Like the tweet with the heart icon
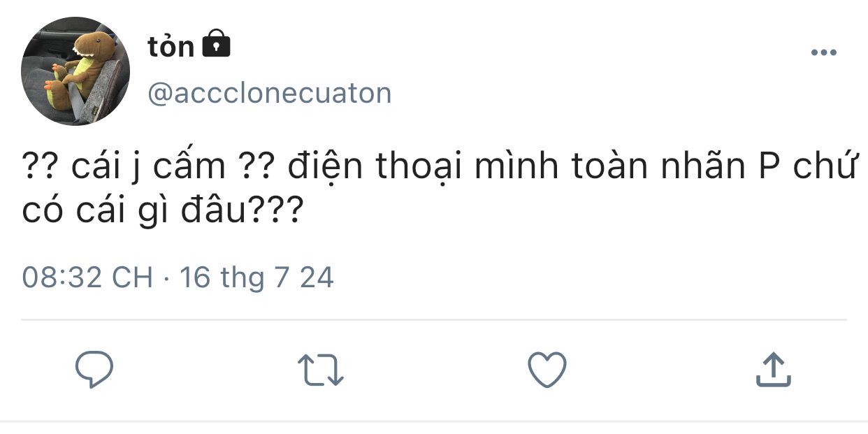Viewport: 868px width, 434px height. (x=547, y=370)
